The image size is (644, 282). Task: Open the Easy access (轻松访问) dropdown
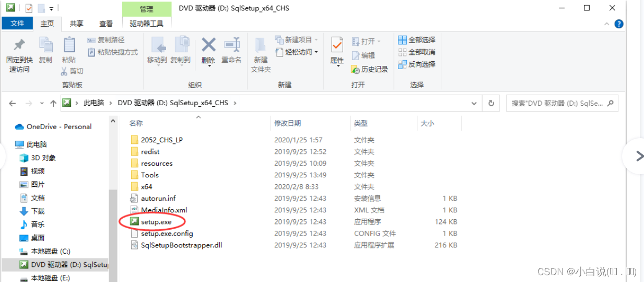tap(297, 52)
